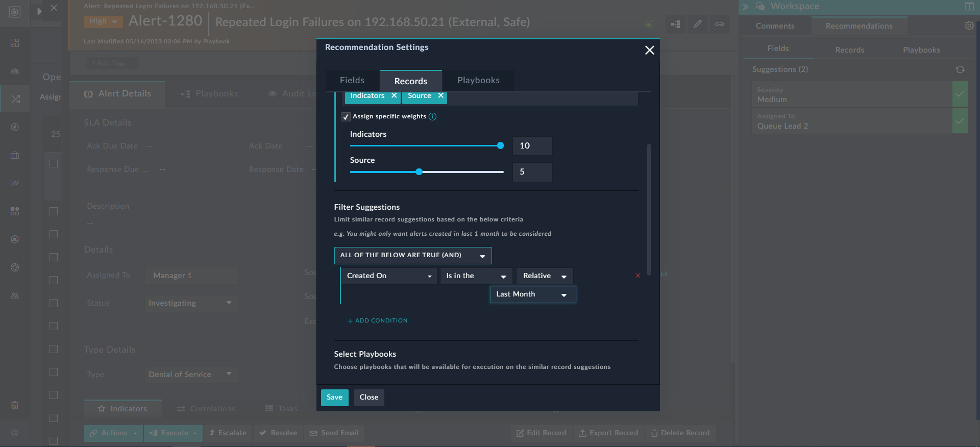Image resolution: width=980 pixels, height=447 pixels.
Task: Open the Status Investigating dropdown
Action: coord(191,303)
